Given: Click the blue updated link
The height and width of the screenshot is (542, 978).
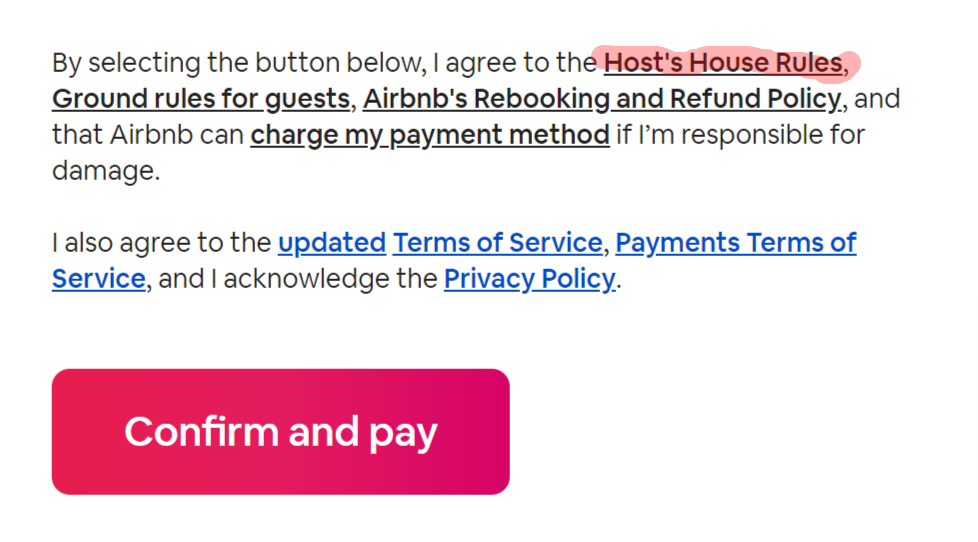Looking at the screenshot, I should [331, 243].
